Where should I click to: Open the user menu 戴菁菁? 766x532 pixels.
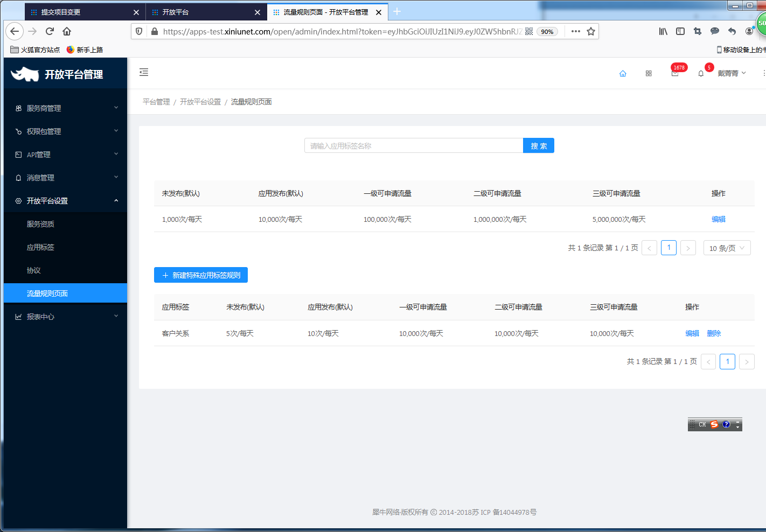pos(732,73)
